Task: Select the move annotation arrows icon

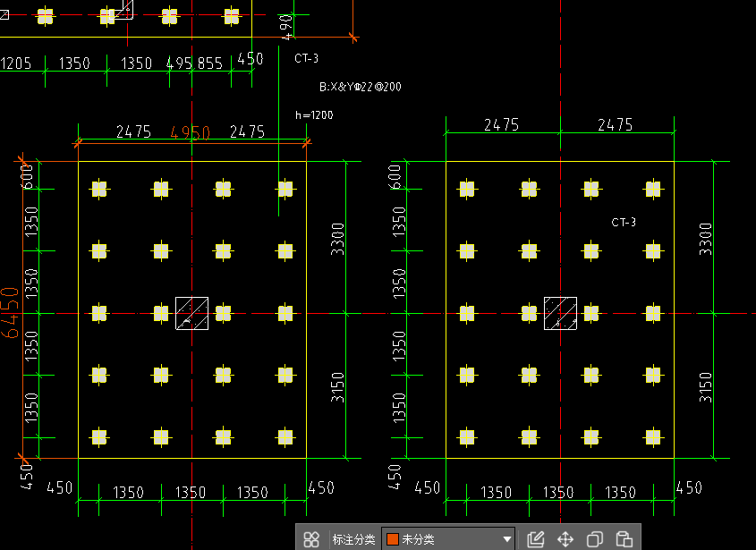Action: coord(565,539)
